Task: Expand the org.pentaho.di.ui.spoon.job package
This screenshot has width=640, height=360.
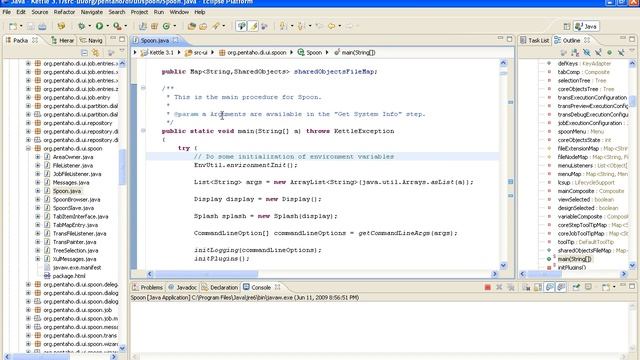Action: point(28,310)
